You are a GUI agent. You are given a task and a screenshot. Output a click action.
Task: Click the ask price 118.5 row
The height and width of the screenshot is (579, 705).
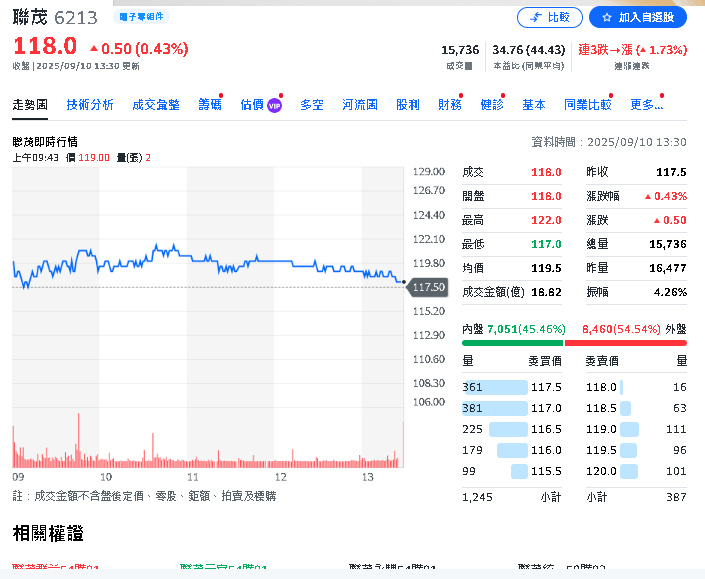[x=636, y=408]
